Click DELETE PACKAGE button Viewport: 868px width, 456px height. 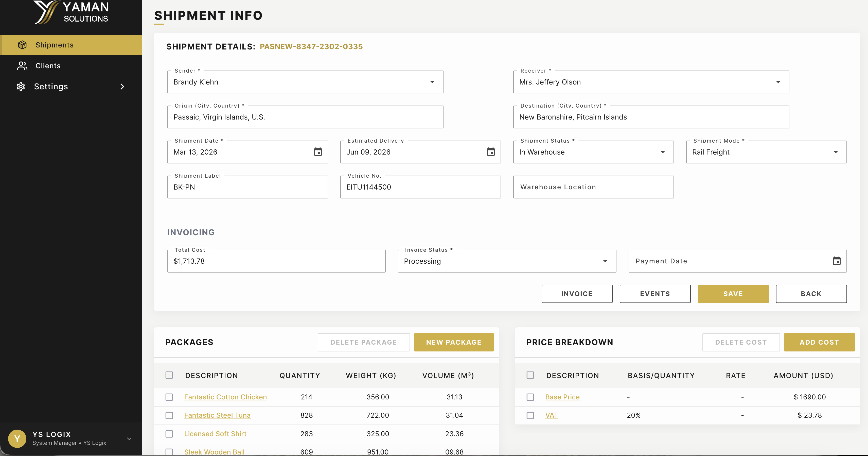coord(364,342)
